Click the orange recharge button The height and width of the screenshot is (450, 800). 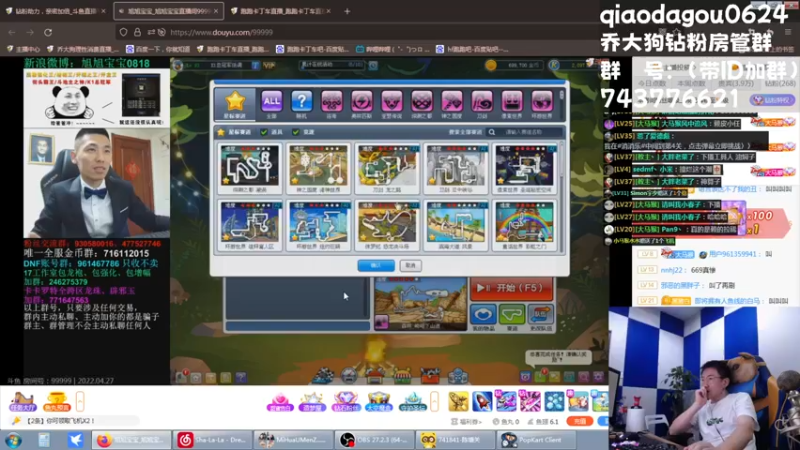coord(580,421)
